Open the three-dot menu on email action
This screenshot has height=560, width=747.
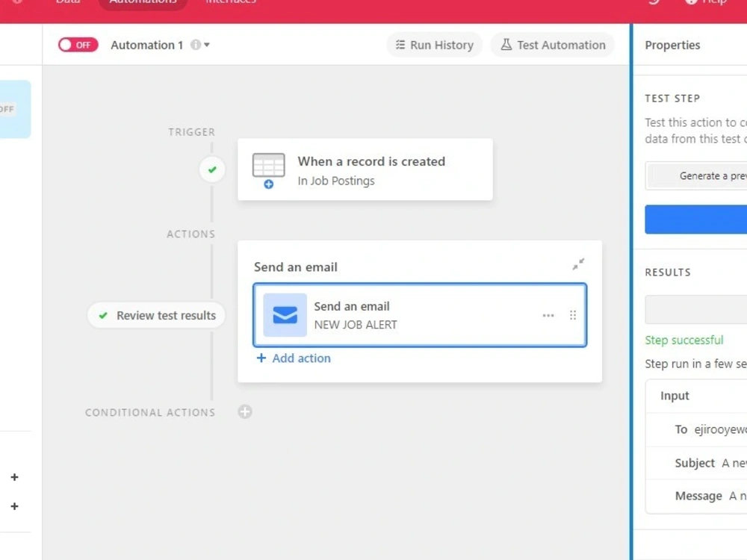(548, 315)
